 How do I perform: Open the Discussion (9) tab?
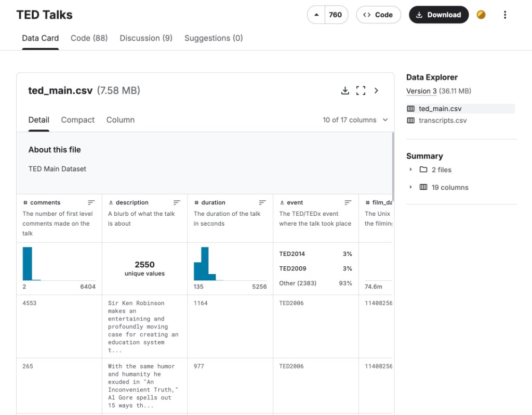(146, 38)
